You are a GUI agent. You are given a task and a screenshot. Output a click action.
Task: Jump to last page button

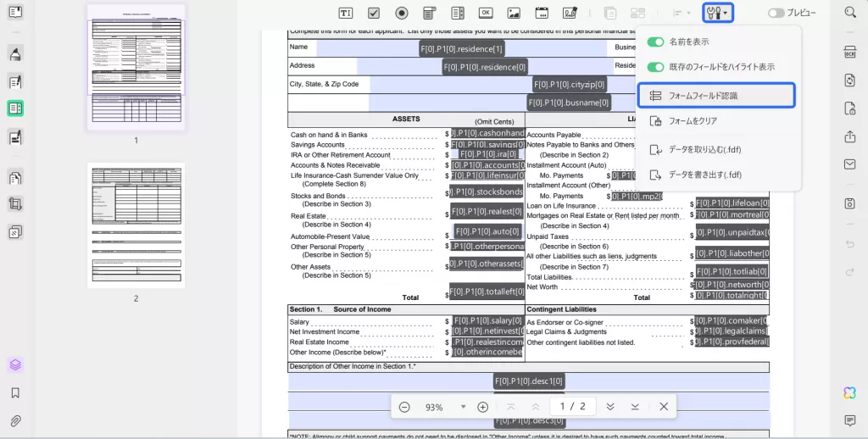(635, 407)
